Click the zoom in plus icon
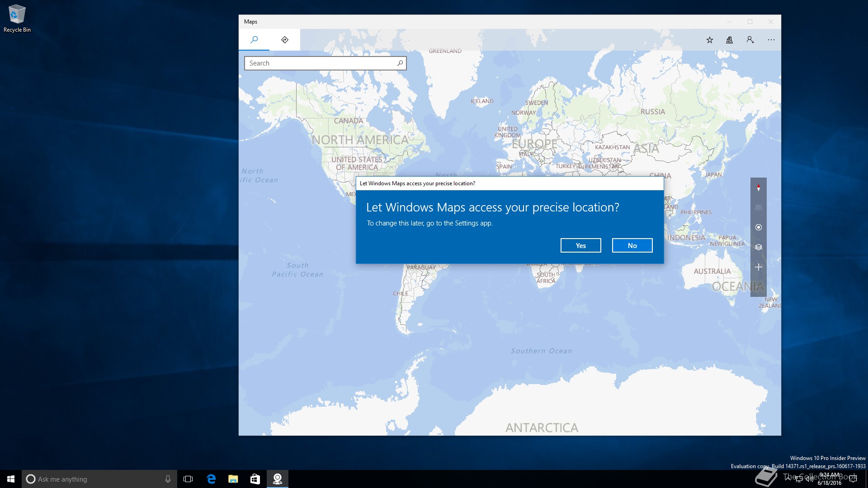 759,267
